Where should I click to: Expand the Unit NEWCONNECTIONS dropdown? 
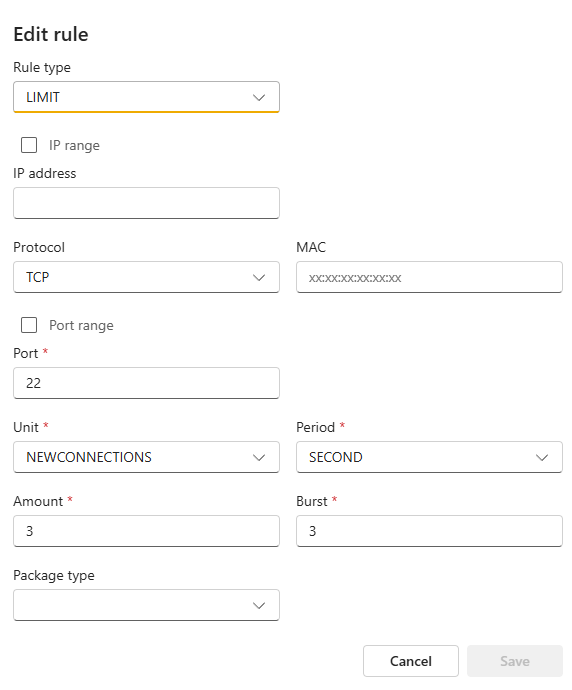pos(146,457)
